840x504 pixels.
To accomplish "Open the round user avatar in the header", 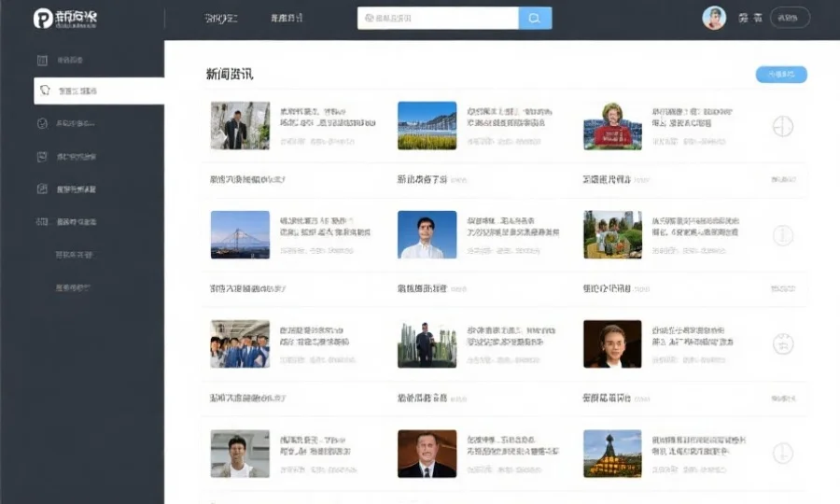I will (714, 18).
